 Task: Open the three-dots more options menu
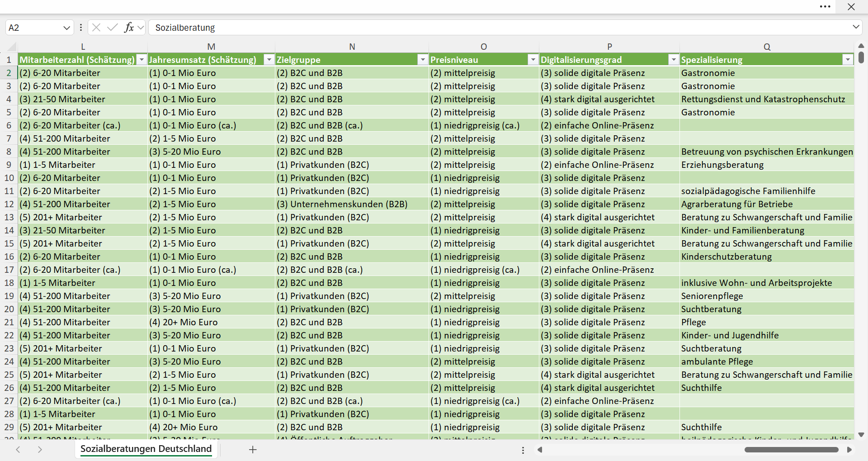(825, 7)
